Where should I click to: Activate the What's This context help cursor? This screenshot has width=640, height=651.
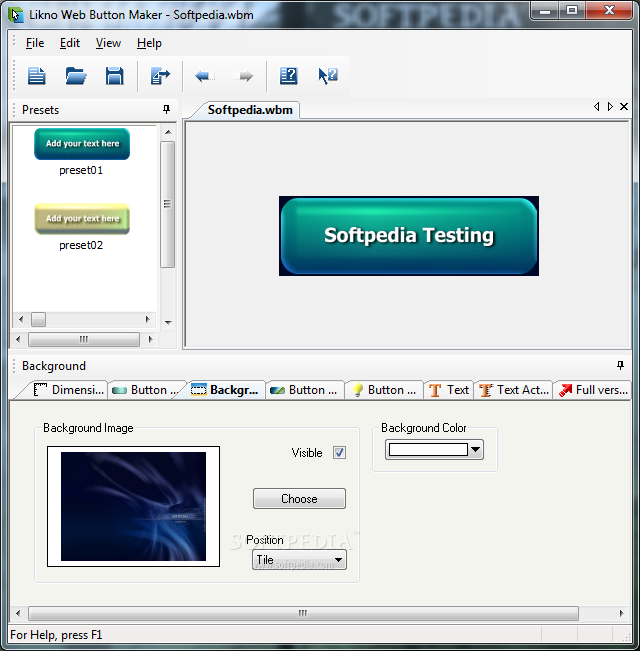328,76
